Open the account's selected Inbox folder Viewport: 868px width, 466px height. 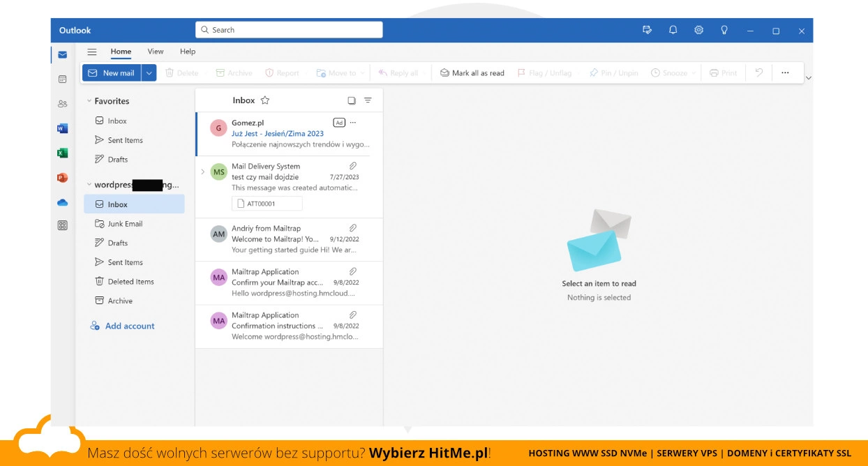(x=134, y=204)
